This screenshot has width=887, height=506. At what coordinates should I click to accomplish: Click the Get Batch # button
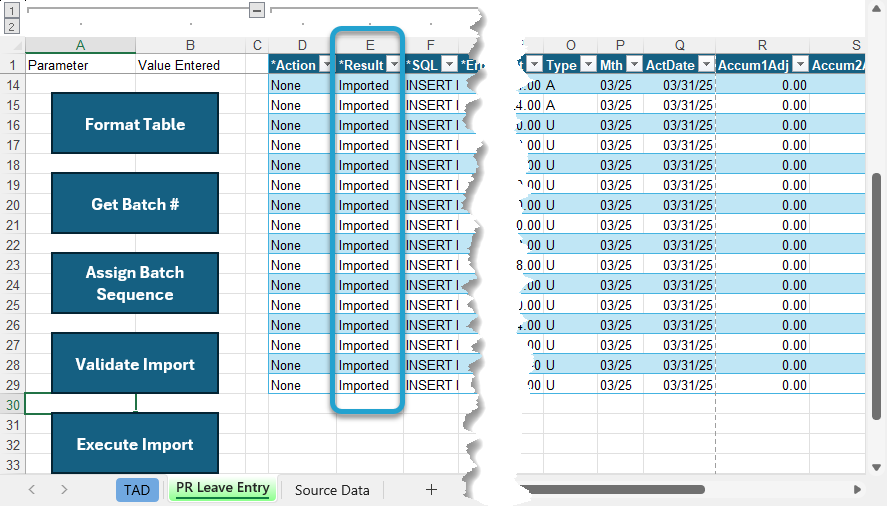135,203
